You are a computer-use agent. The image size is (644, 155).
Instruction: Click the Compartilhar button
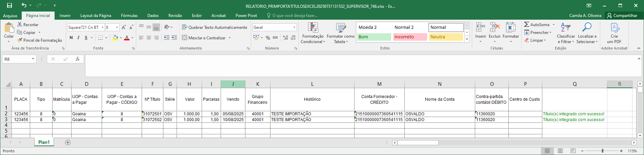[x=622, y=16]
